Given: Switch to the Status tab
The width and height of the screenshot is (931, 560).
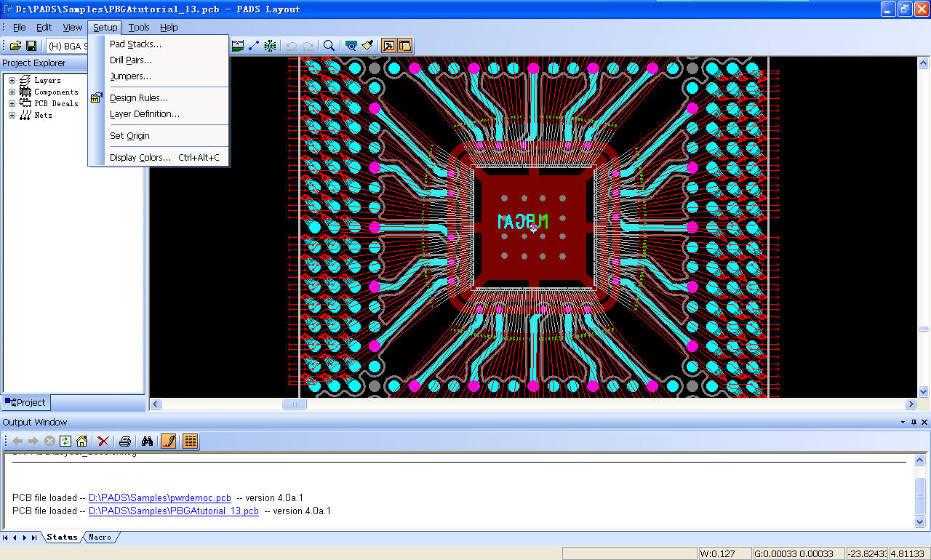Looking at the screenshot, I should tap(62, 537).
